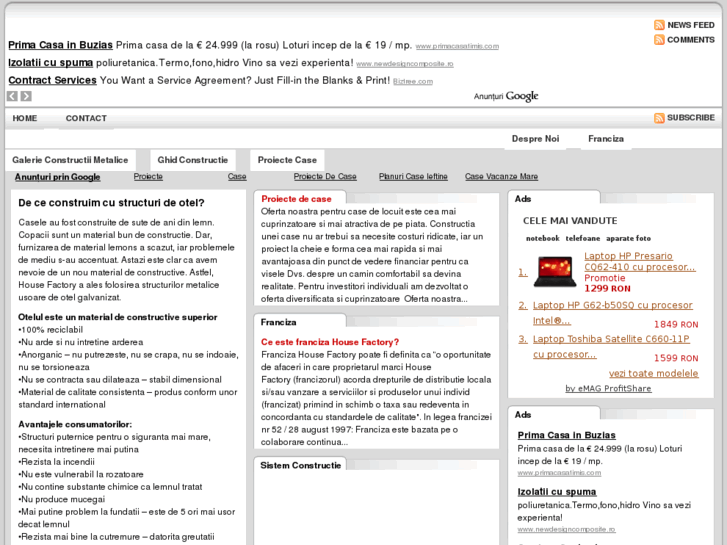Open Laptop Toshiba Satellite C660-11P link
The height and width of the screenshot is (545, 727).
611,346
